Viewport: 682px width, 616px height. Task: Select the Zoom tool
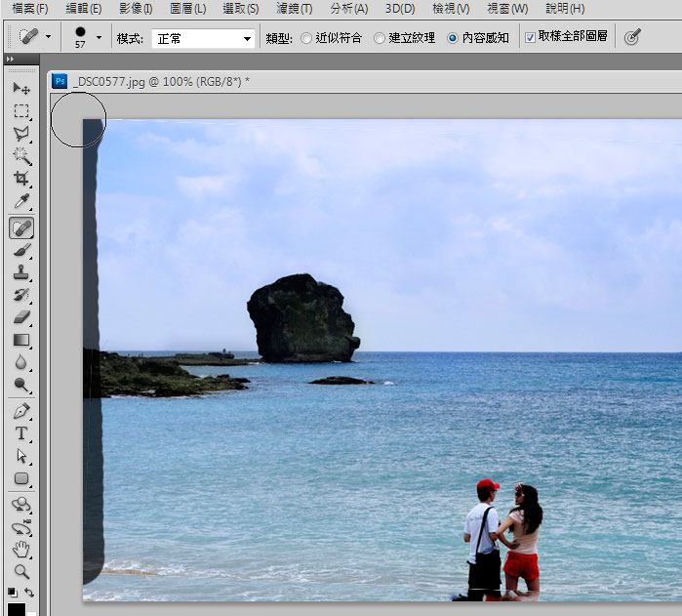pyautogui.click(x=20, y=572)
